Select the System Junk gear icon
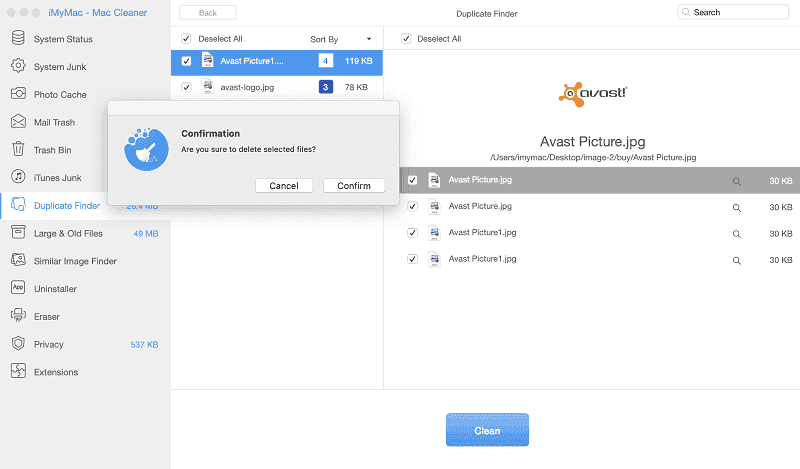This screenshot has width=800, height=469. (x=18, y=65)
